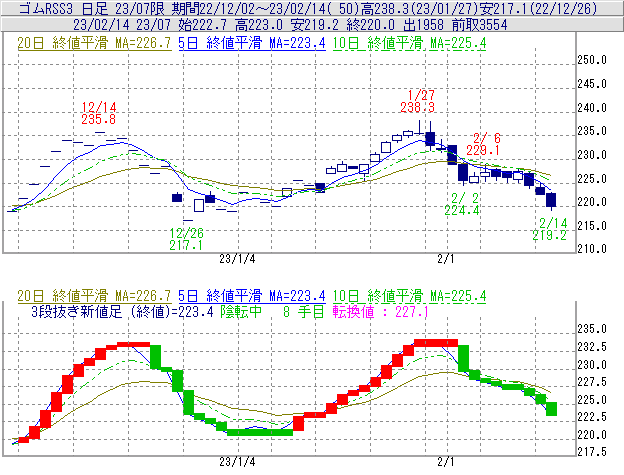This screenshot has width=624, height=475.
Task: Click the 10日 終値平滑 MA=225.4 legend in upper chart
Action: (x=409, y=43)
